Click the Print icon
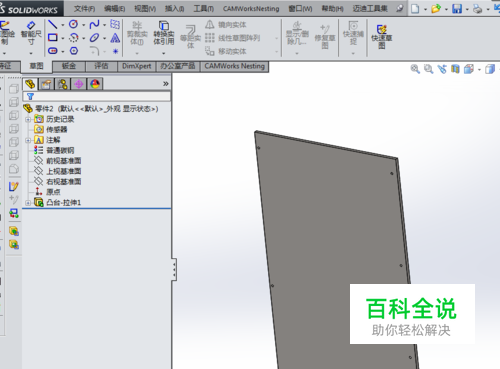The width and height of the screenshot is (500, 369). [x=477, y=9]
